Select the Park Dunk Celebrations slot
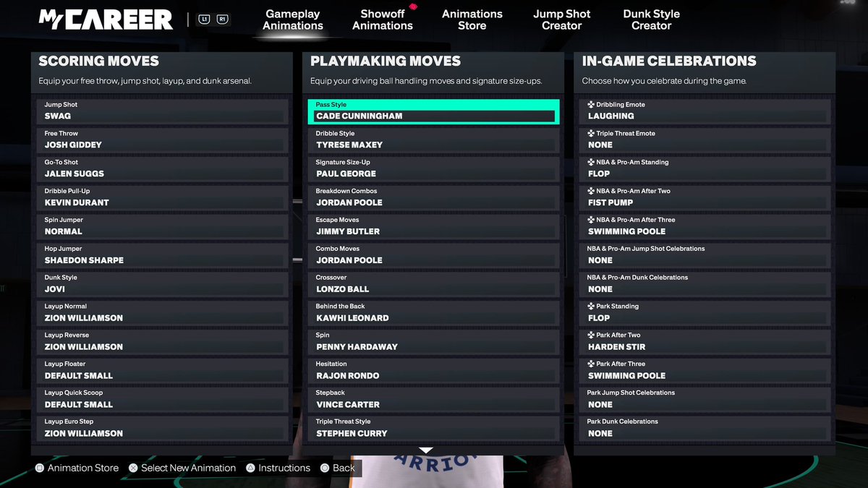The width and height of the screenshot is (868, 488). click(x=705, y=429)
